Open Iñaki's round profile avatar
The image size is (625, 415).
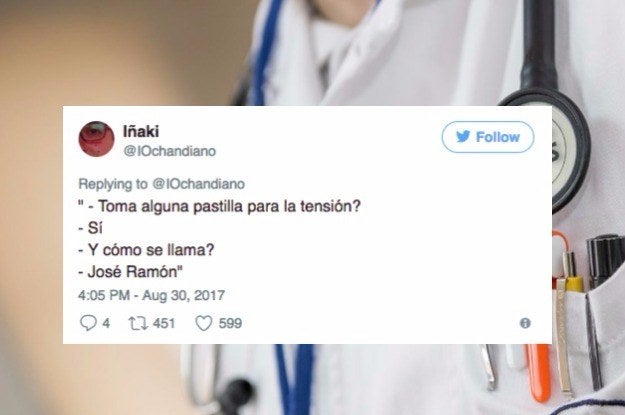click(96, 139)
